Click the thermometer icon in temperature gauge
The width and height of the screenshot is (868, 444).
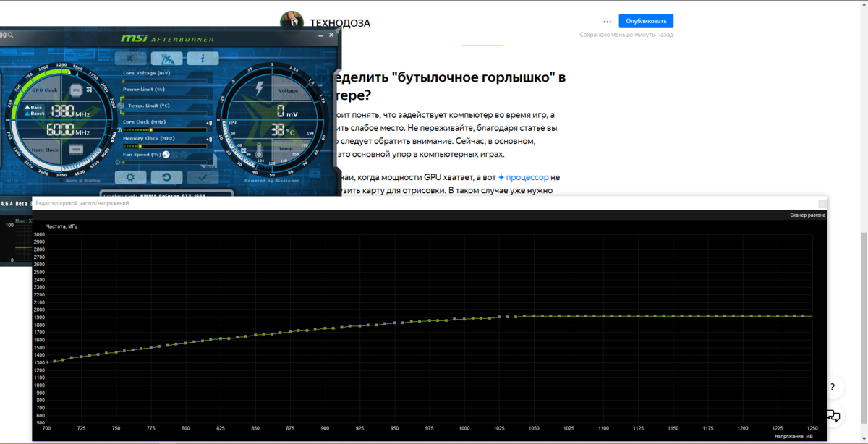[259, 150]
